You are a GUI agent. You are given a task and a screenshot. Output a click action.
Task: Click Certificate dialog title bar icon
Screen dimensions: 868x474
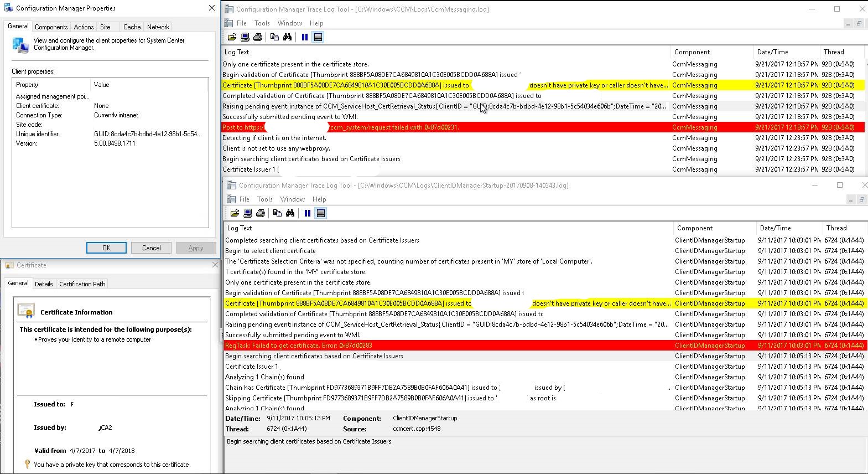(x=9, y=265)
